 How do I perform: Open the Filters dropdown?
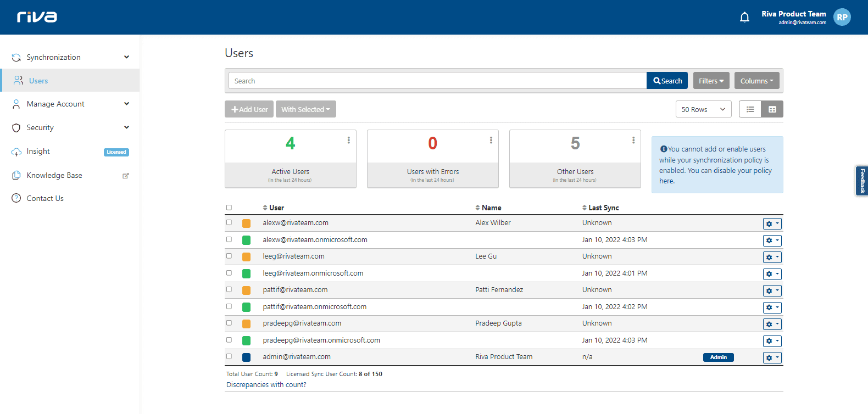[x=711, y=81]
